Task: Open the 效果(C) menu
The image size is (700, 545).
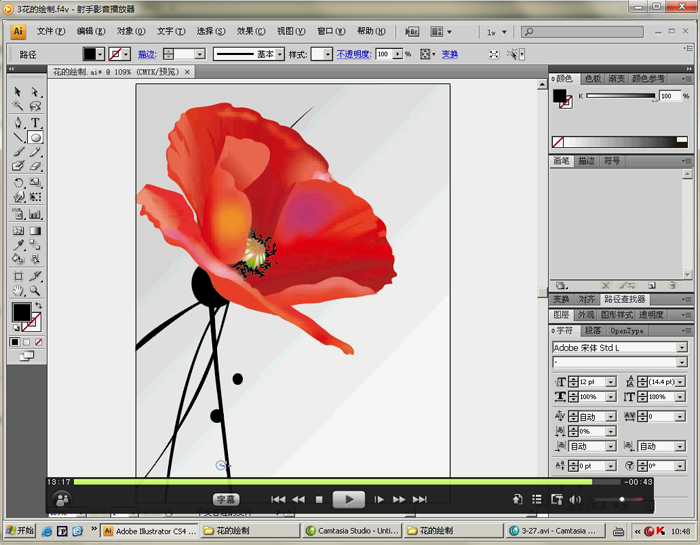Action: point(251,31)
